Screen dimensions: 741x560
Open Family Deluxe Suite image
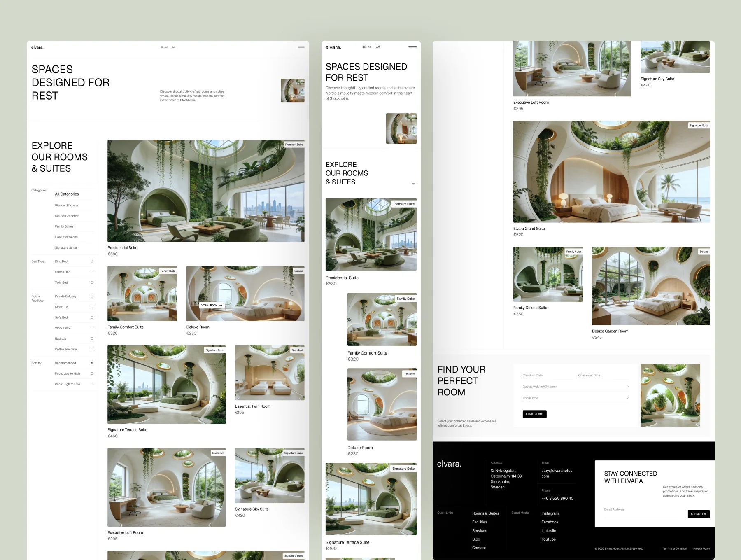pos(548,274)
